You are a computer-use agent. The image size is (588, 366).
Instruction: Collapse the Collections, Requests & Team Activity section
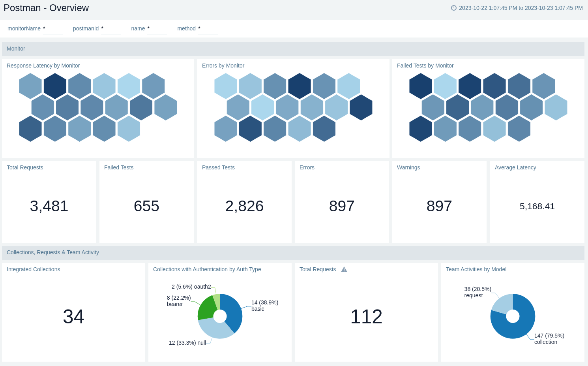(x=53, y=252)
